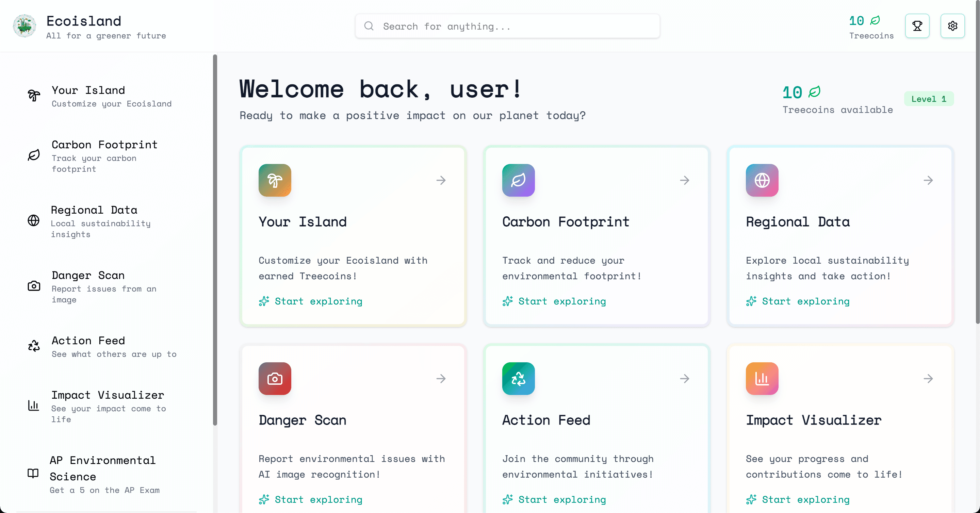Navigate to Action Feed in the sidebar

pos(107,346)
